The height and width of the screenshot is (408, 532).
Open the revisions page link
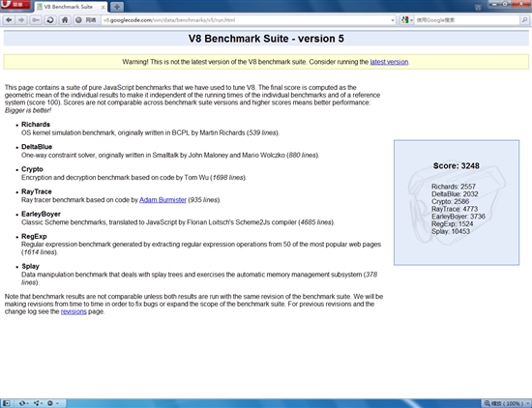74,311
